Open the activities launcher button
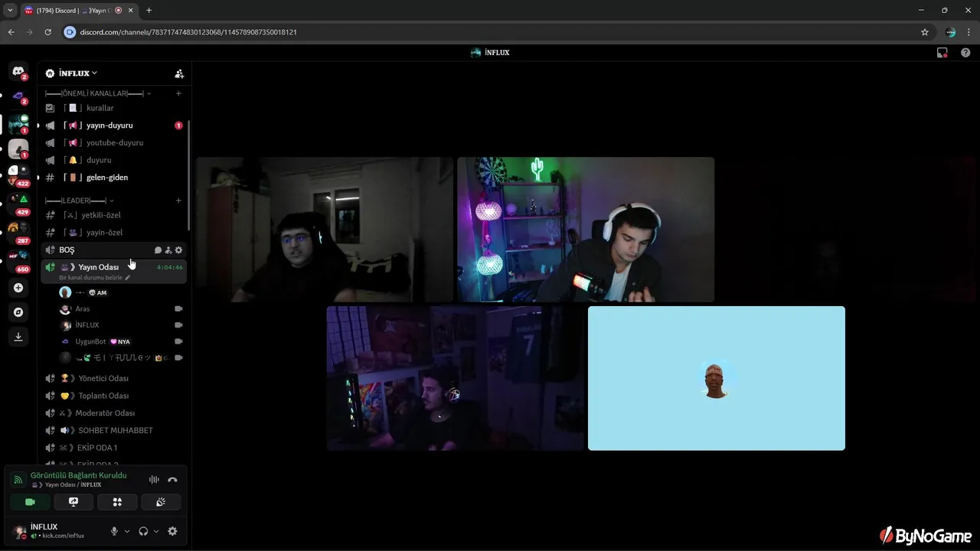The height and width of the screenshot is (551, 980). point(117,502)
